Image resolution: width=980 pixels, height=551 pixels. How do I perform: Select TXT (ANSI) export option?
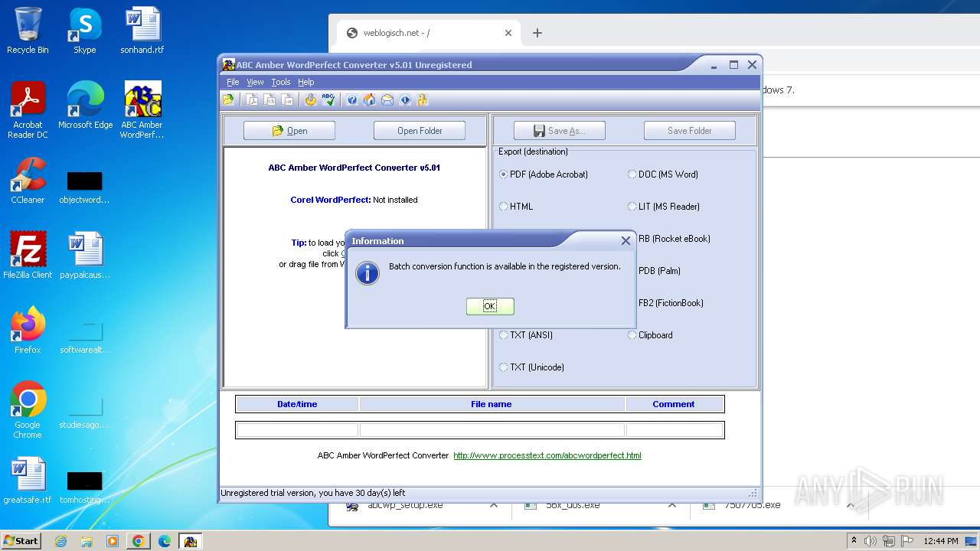pos(526,335)
